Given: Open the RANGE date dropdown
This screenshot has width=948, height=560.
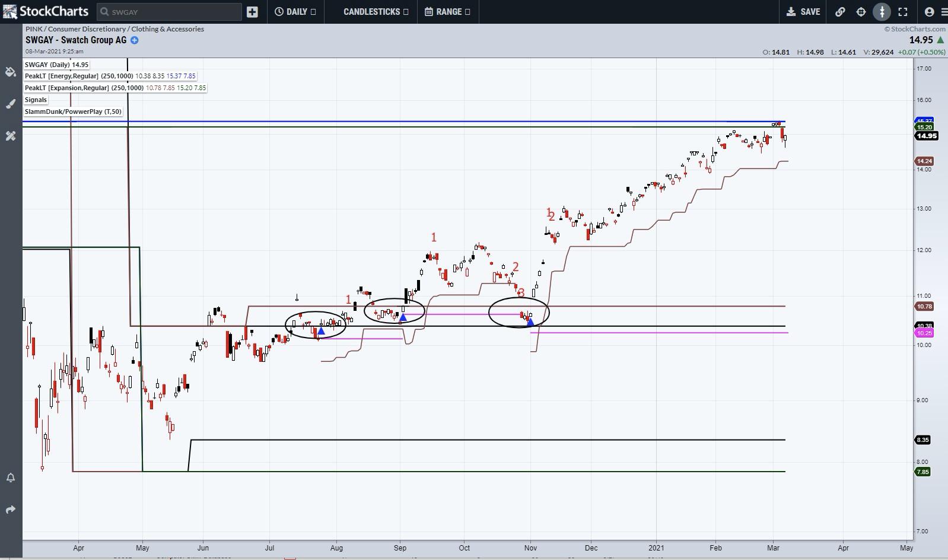Looking at the screenshot, I should [448, 12].
